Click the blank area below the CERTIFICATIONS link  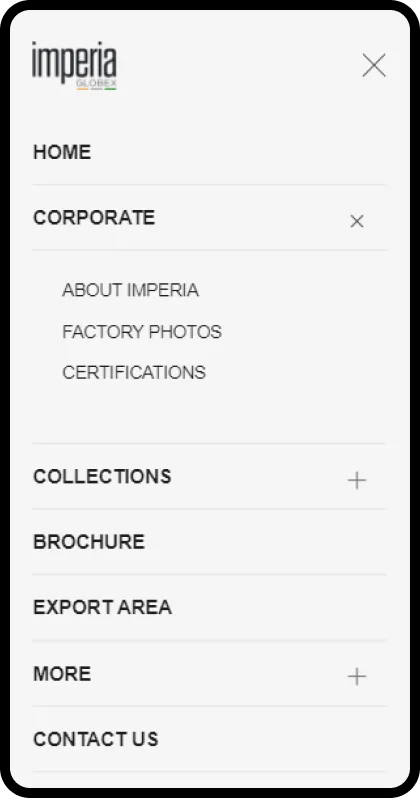tap(209, 412)
